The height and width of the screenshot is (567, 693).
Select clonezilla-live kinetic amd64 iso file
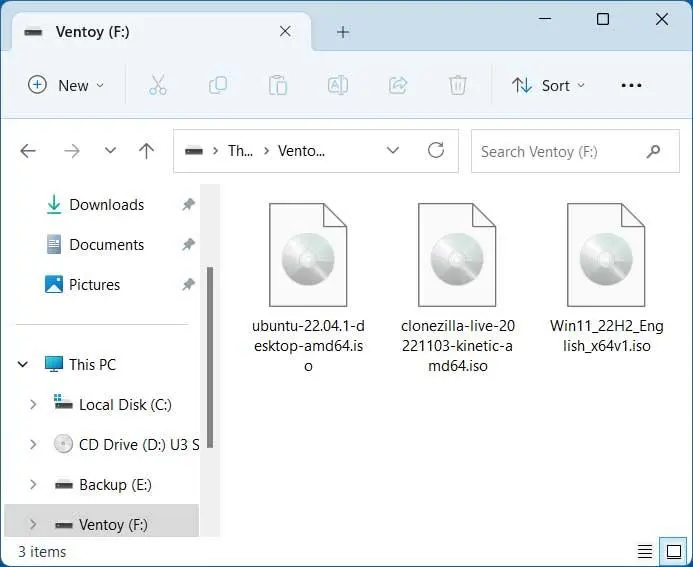tap(457, 288)
